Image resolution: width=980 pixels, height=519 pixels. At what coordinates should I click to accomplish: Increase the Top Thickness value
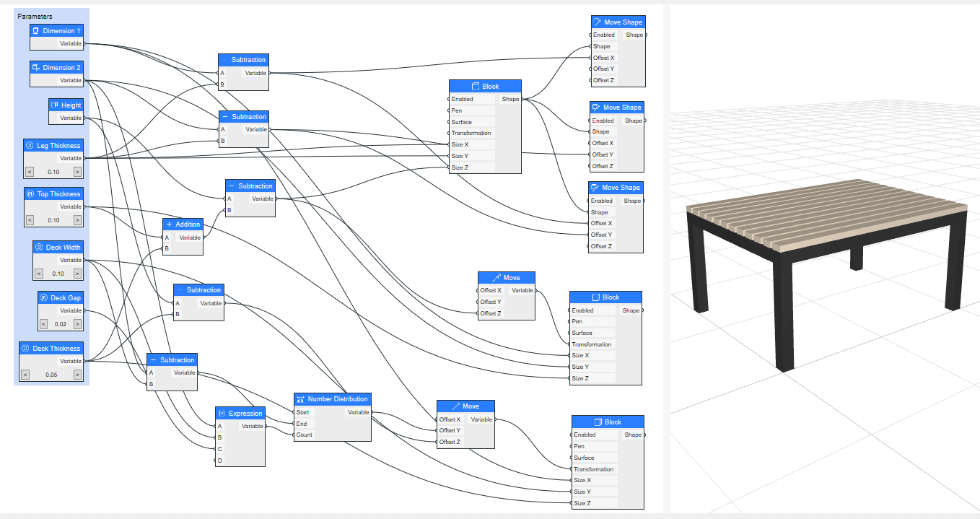77,220
